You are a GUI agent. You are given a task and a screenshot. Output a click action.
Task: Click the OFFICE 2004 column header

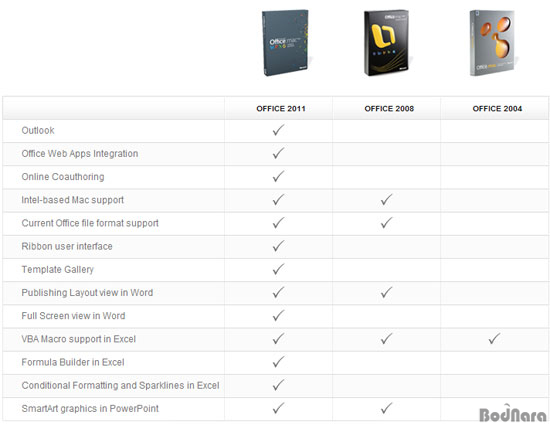(497, 109)
